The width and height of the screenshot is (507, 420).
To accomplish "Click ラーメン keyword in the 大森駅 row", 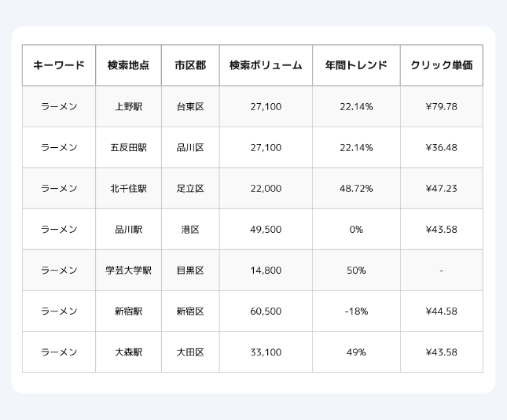I will (x=59, y=352).
